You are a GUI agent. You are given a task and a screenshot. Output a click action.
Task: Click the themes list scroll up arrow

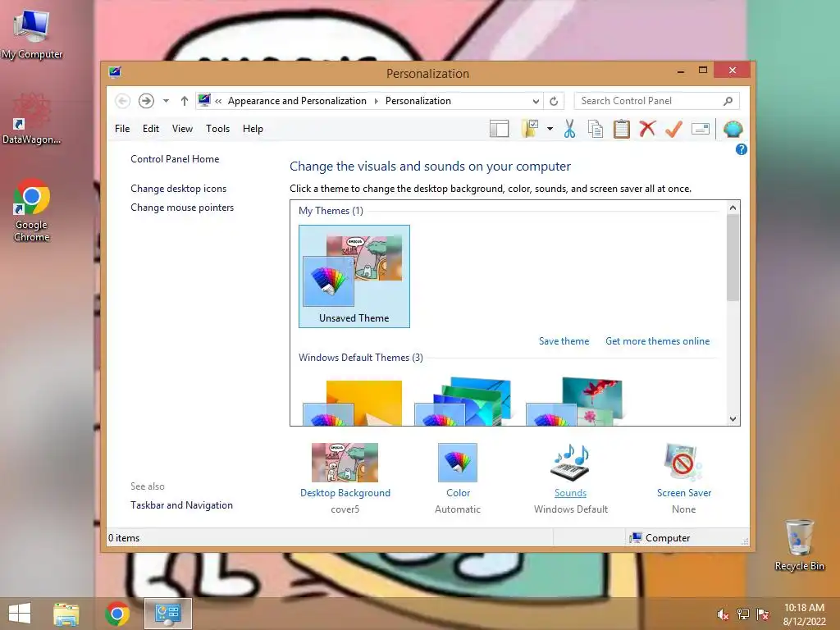tap(733, 208)
